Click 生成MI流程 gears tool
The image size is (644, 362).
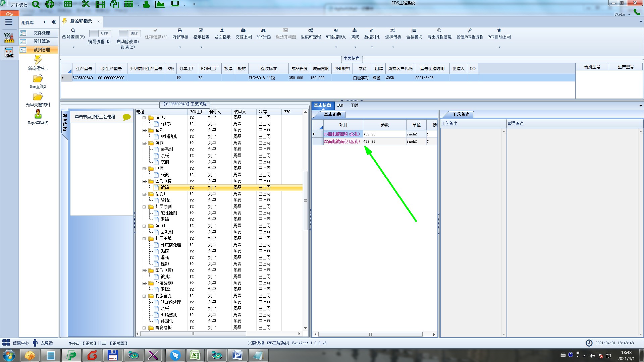tap(311, 34)
